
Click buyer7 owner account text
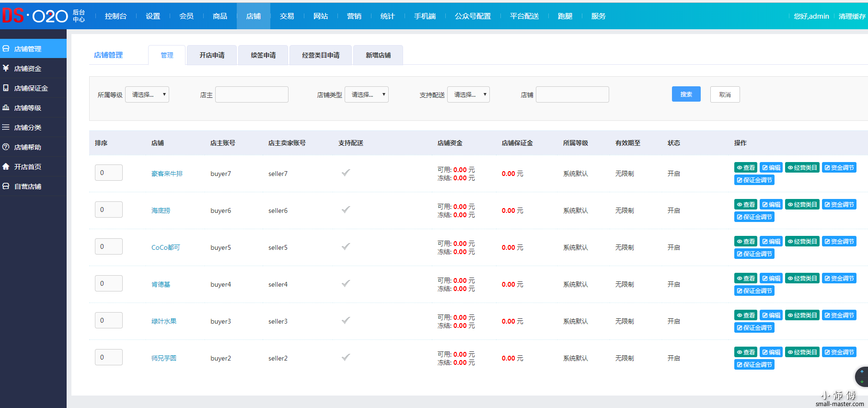pyautogui.click(x=220, y=174)
